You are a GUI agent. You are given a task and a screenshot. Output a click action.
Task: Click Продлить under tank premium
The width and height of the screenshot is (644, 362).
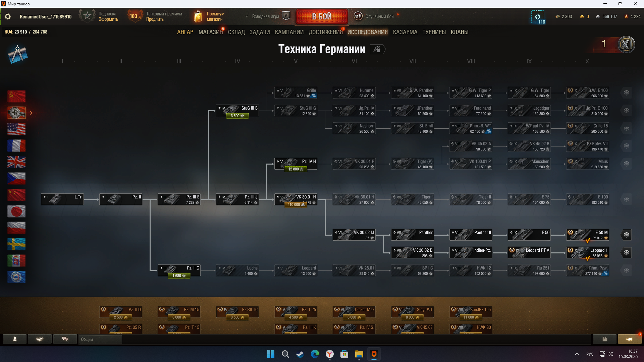[155, 19]
